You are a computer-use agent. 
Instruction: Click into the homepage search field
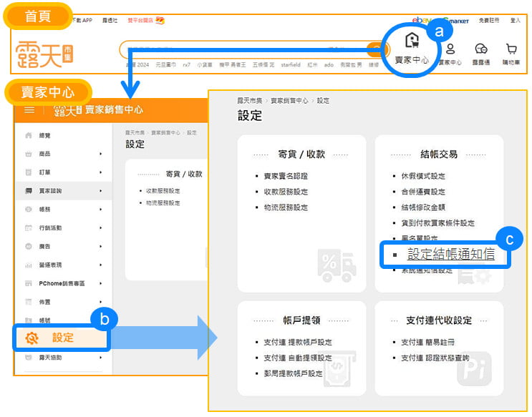pos(243,49)
